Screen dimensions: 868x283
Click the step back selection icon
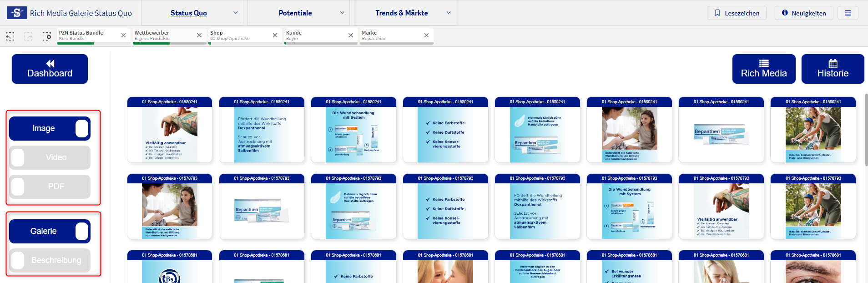10,36
